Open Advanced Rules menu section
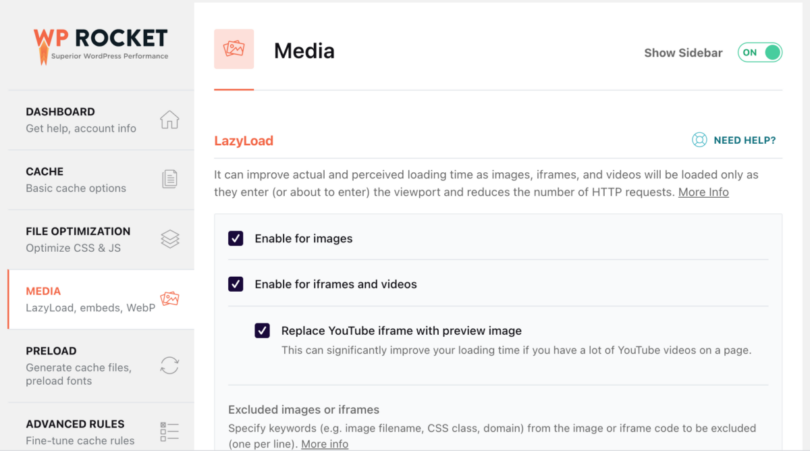Image resolution: width=810 pixels, height=451 pixels. (101, 427)
